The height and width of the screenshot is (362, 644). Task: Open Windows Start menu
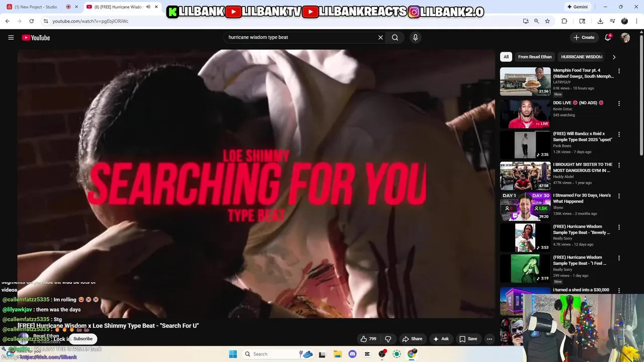(x=233, y=354)
